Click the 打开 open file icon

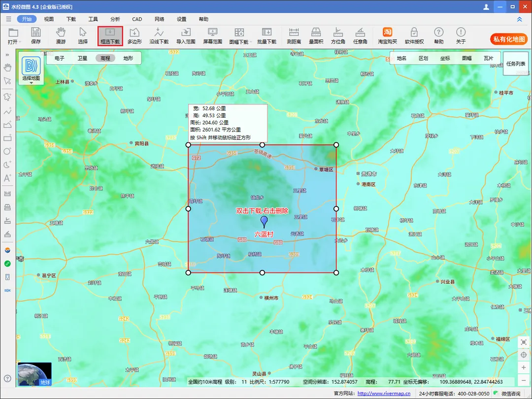13,35
